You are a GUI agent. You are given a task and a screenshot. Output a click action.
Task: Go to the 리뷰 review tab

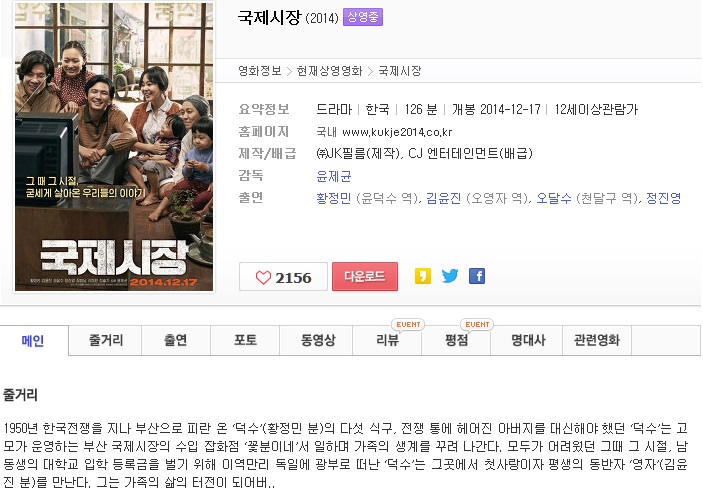(387, 340)
